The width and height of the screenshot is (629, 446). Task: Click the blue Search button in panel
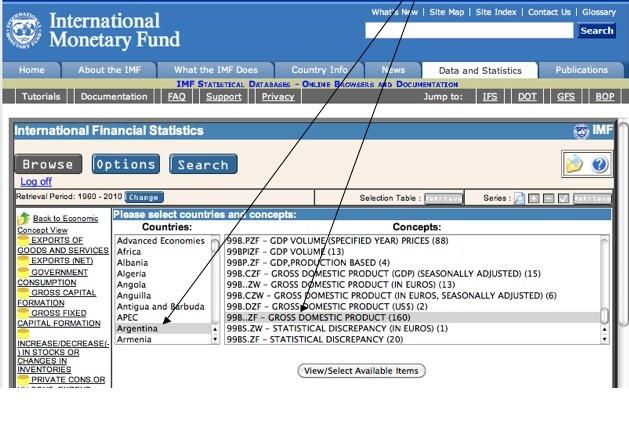tap(203, 164)
